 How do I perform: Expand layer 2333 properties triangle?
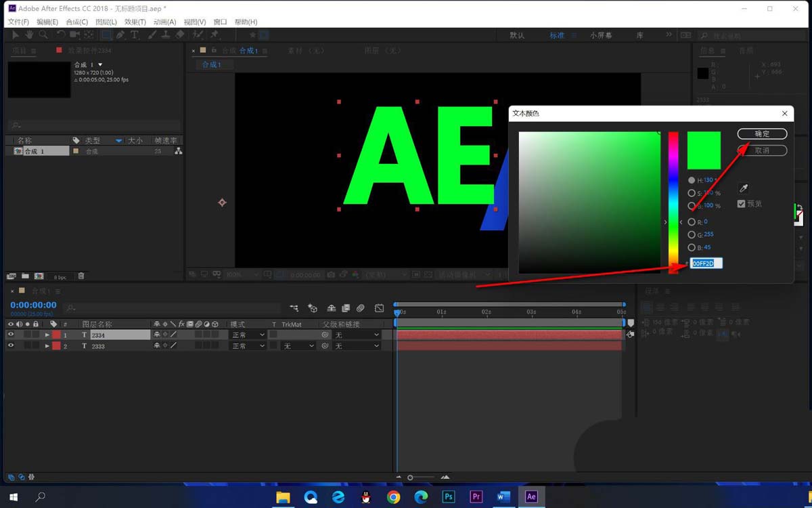[47, 345]
